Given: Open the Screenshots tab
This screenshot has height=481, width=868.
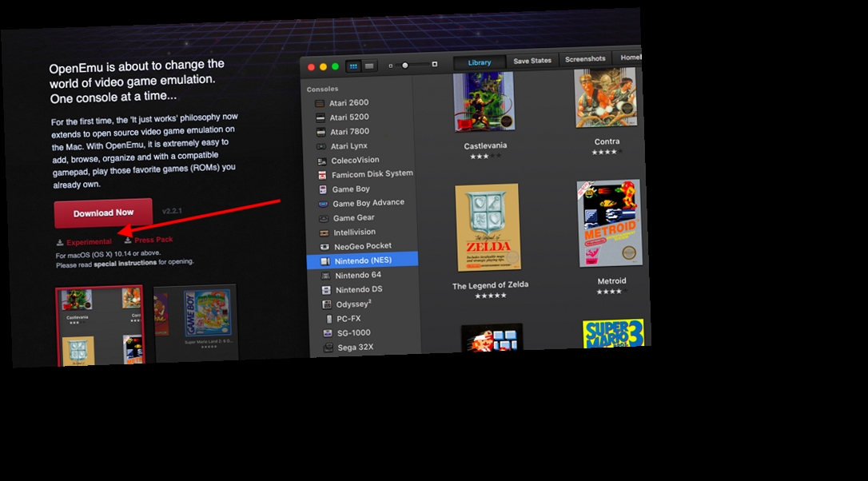Looking at the screenshot, I should 584,58.
